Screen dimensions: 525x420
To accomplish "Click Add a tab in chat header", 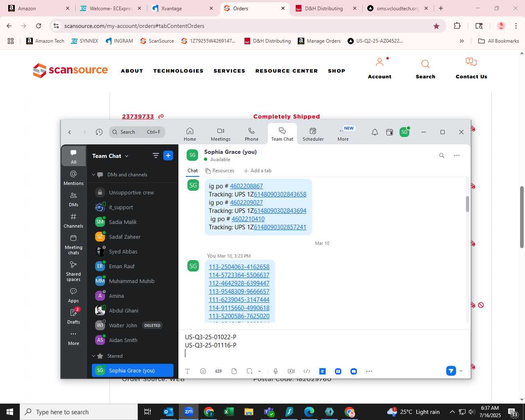I will [x=258, y=171].
